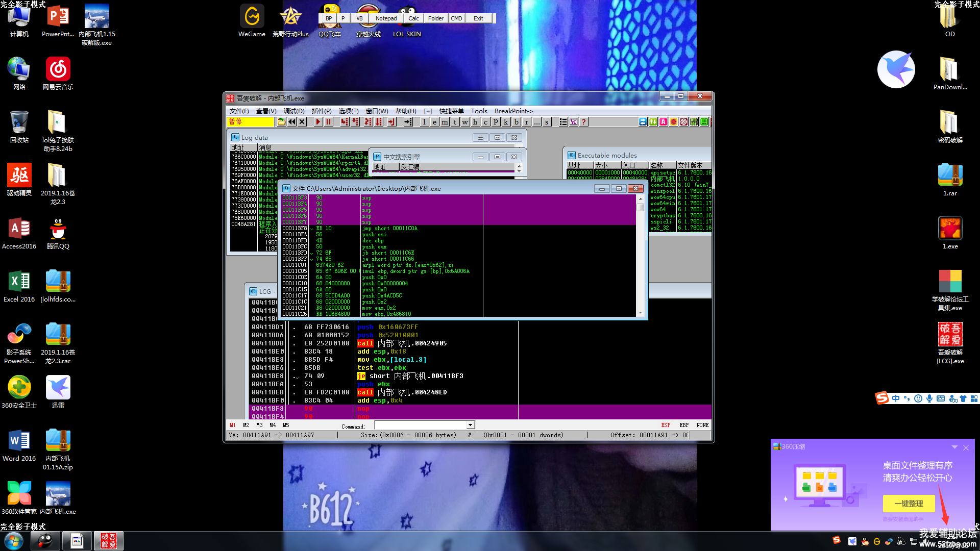980x551 pixels.
Task: Click the Notepad launcher button
Action: pos(386,18)
